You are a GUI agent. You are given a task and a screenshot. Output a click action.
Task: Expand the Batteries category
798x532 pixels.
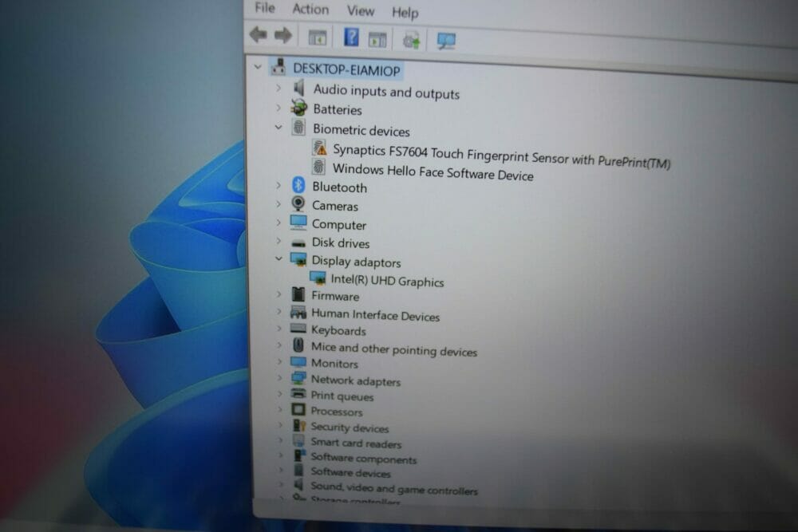click(279, 108)
